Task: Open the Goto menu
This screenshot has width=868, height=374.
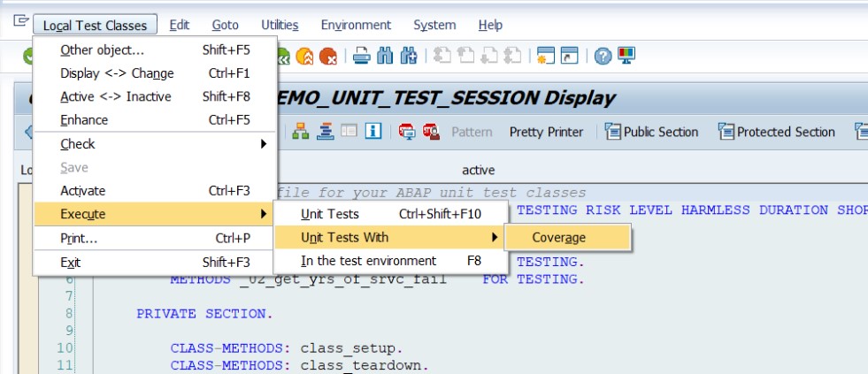Action: [226, 25]
